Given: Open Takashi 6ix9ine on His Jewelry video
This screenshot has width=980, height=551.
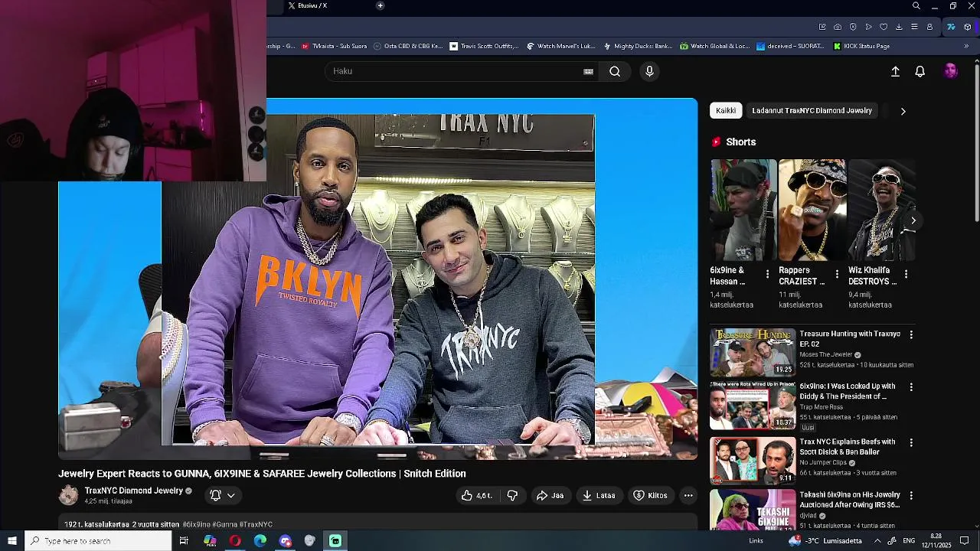Looking at the screenshot, I should coord(850,500).
